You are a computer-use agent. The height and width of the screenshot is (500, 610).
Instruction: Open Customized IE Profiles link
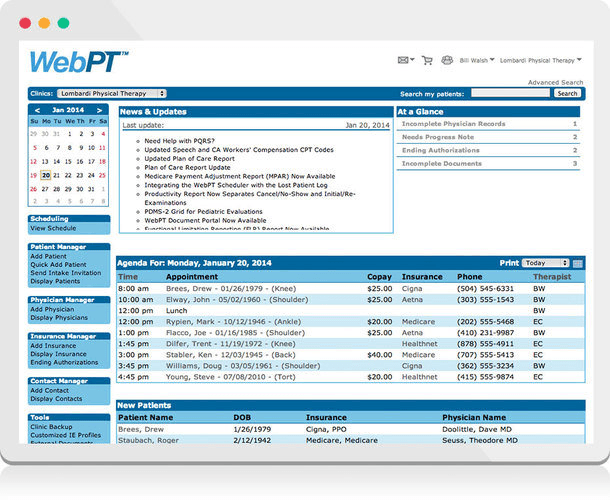click(x=66, y=435)
